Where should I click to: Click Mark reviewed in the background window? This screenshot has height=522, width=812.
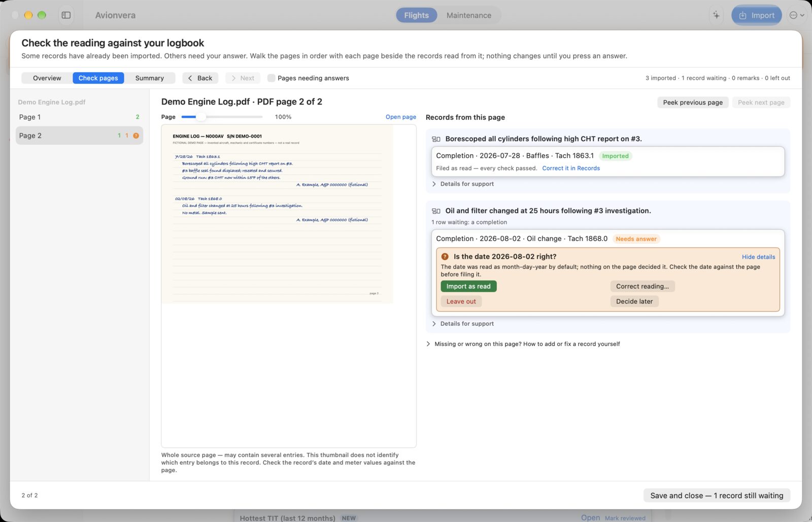pos(625,518)
